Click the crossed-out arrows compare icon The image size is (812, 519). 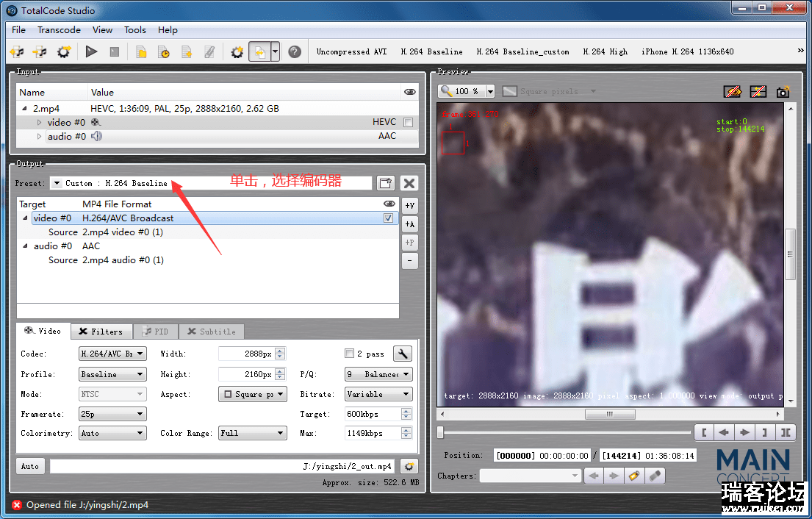pos(758,92)
